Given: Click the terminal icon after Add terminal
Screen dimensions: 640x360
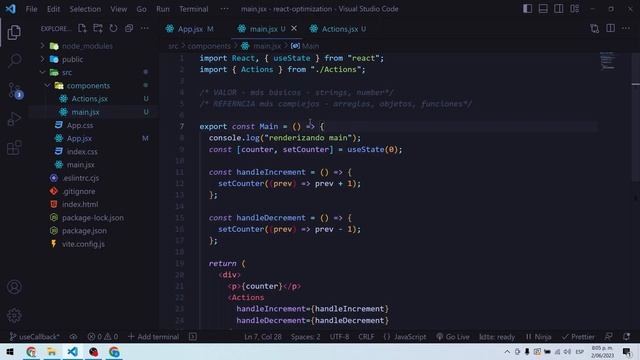Looking at the screenshot, I should pyautogui.click(x=193, y=337).
